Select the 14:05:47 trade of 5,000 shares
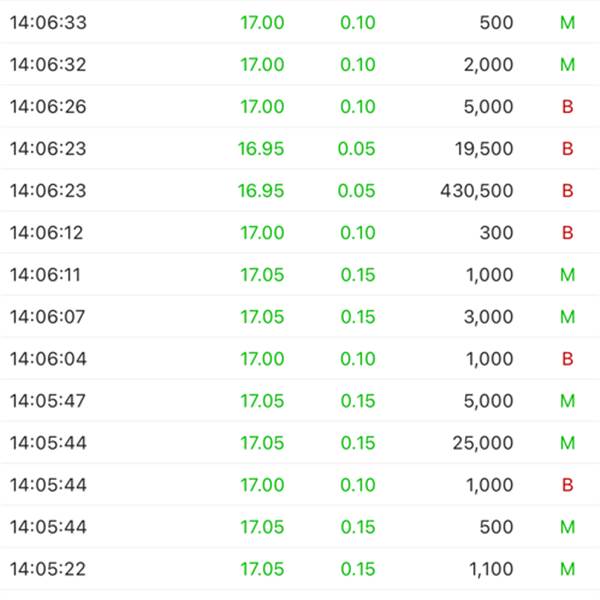 click(300, 401)
